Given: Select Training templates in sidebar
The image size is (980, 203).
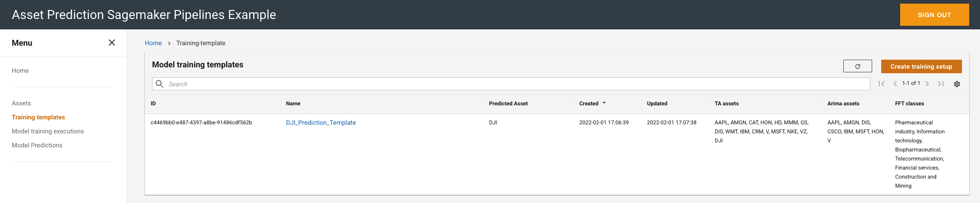Looking at the screenshot, I should point(38,117).
